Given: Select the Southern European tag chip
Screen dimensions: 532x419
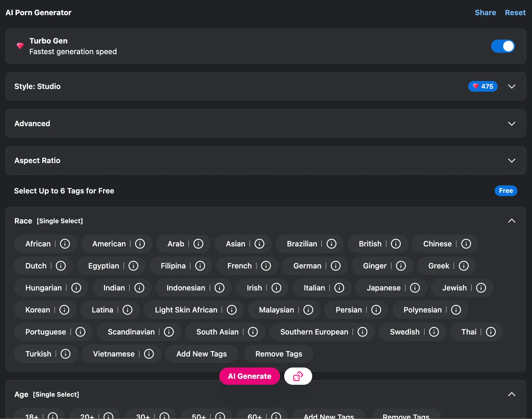Looking at the screenshot, I should click(314, 332).
